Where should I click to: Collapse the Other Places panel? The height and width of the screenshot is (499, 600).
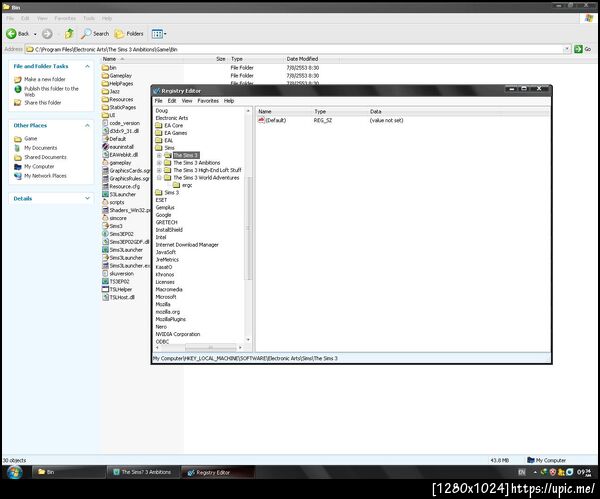(87, 126)
